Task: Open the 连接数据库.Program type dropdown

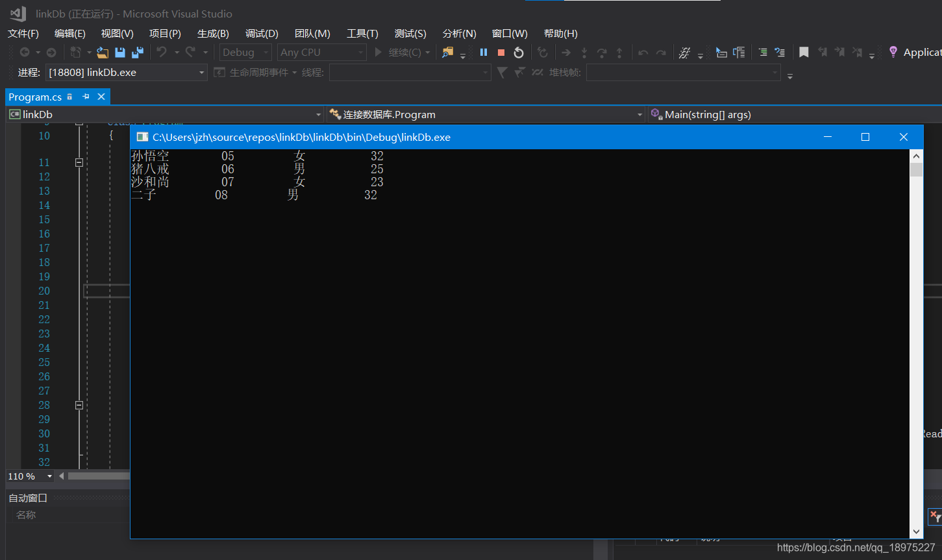Action: click(x=487, y=115)
